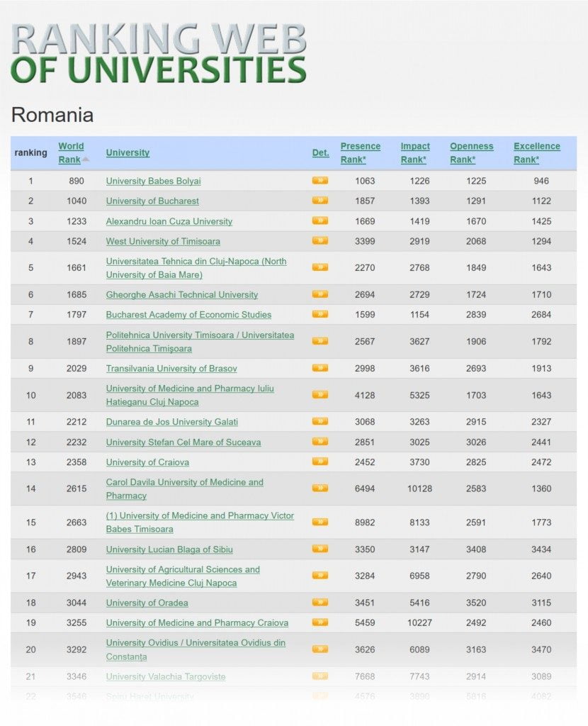This screenshot has width=588, height=726.
Task: Sort by Openness Rank column
Action: (471, 153)
